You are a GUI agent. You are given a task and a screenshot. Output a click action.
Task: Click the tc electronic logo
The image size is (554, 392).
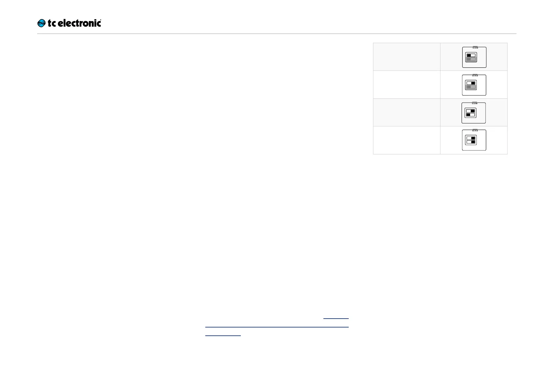[69, 23]
